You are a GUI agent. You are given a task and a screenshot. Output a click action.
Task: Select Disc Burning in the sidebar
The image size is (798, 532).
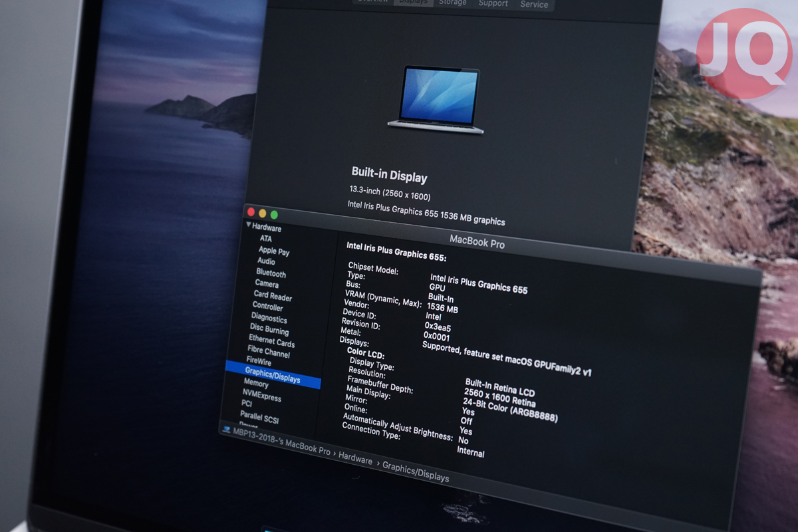[x=269, y=330]
